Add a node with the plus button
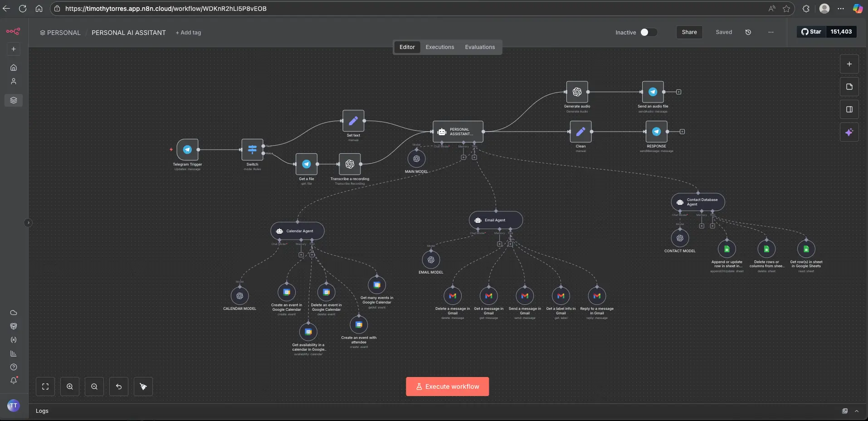The image size is (868, 421). click(849, 64)
